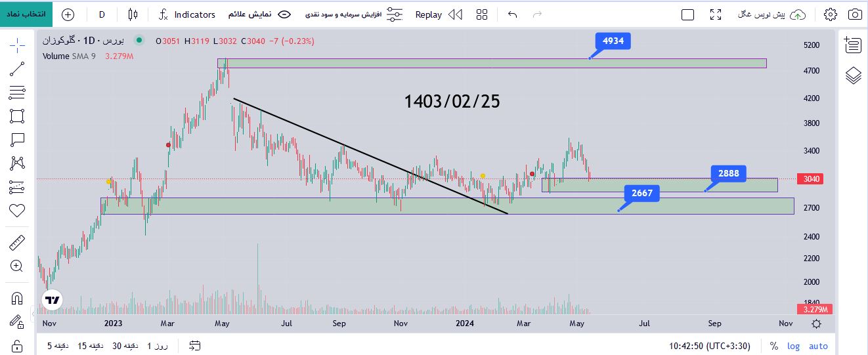
Task: Open the chart patterns tool
Action: [17, 163]
